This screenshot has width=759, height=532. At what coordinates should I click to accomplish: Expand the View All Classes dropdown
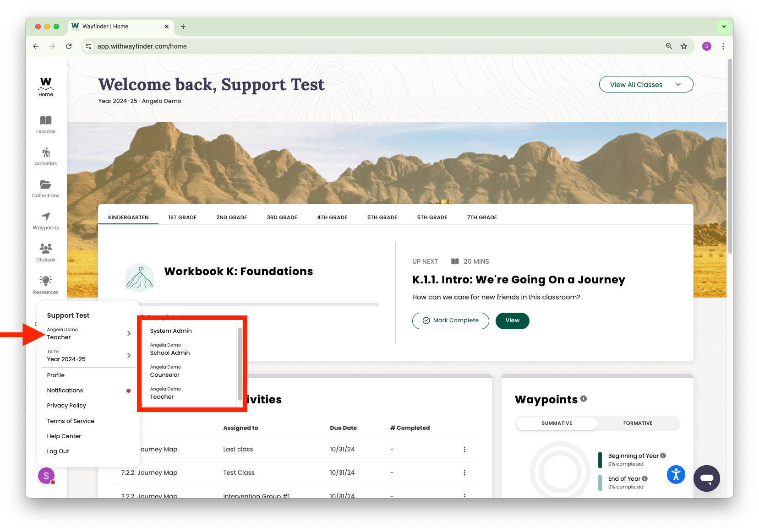(645, 85)
